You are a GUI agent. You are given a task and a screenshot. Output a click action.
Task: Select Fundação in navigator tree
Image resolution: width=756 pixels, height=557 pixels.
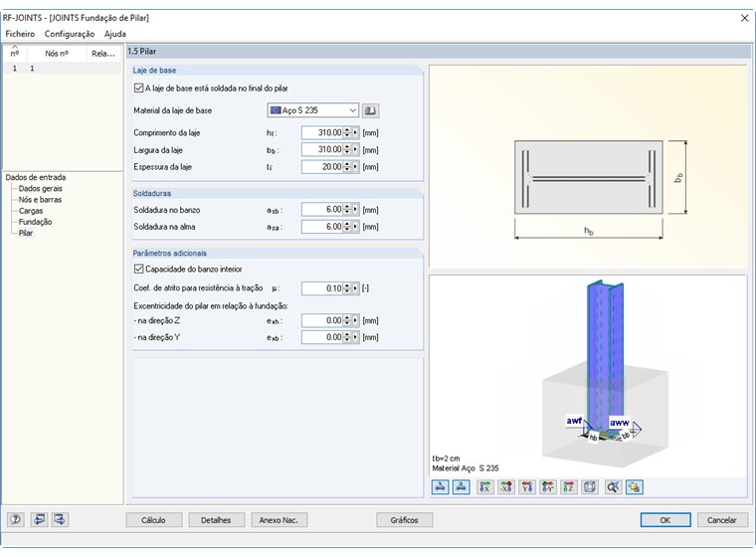point(35,222)
